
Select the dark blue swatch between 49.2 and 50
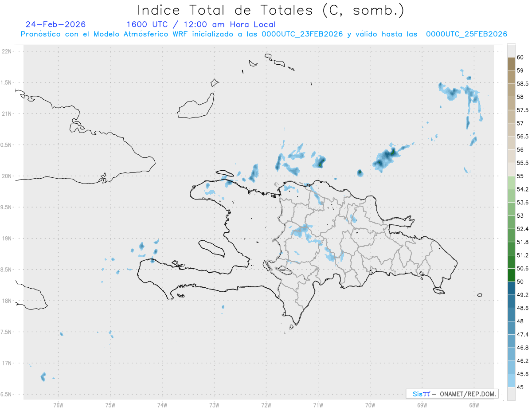511,288
